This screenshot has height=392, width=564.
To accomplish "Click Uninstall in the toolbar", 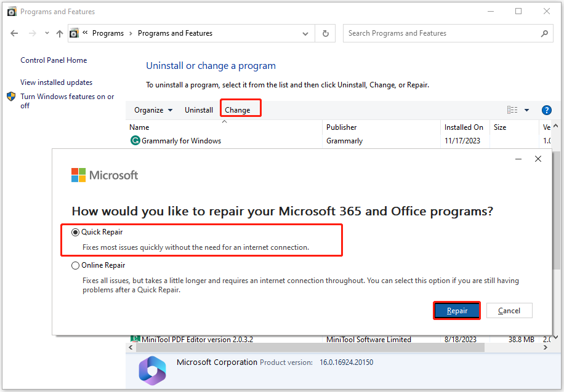I will coord(199,110).
